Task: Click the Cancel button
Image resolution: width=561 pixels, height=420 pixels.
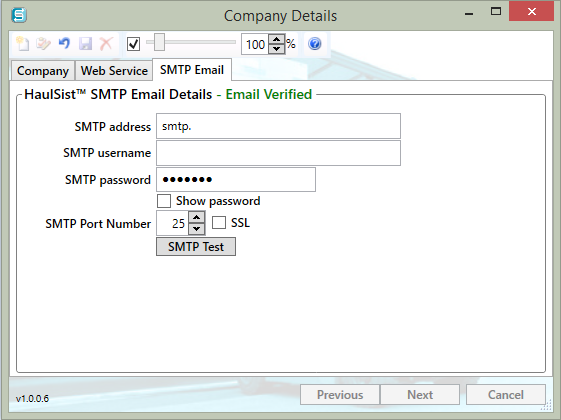Action: (506, 395)
